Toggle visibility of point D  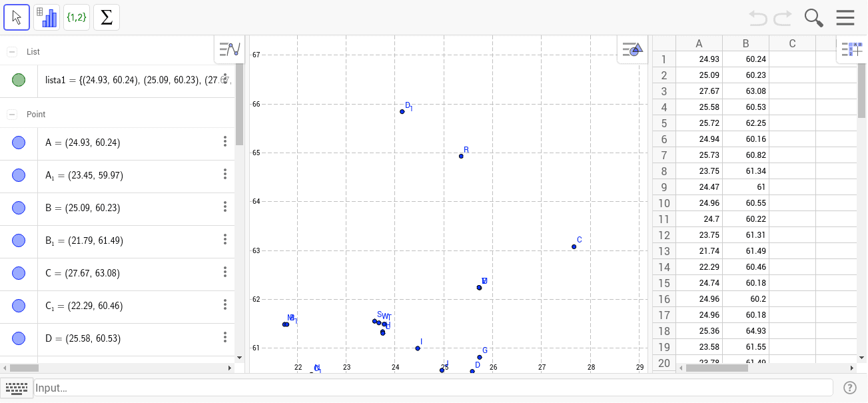click(19, 338)
